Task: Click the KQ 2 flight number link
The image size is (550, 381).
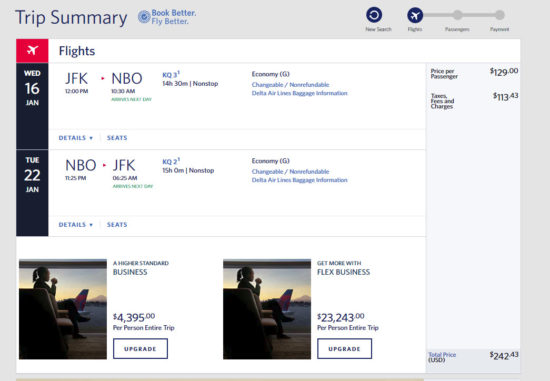Action: click(171, 161)
